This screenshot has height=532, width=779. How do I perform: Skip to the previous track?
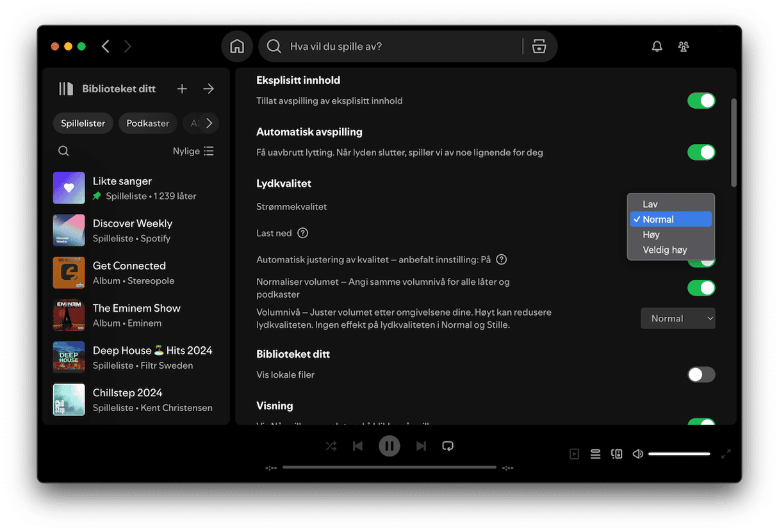[358, 446]
